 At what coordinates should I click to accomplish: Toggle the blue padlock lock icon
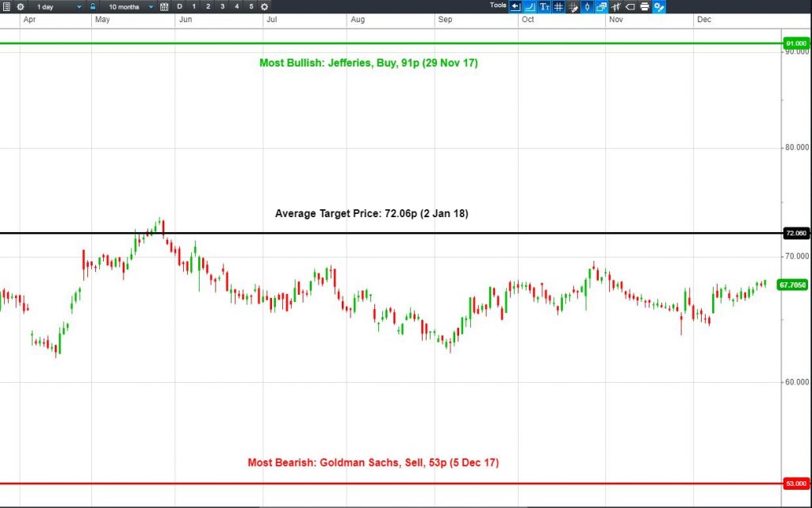93,6
